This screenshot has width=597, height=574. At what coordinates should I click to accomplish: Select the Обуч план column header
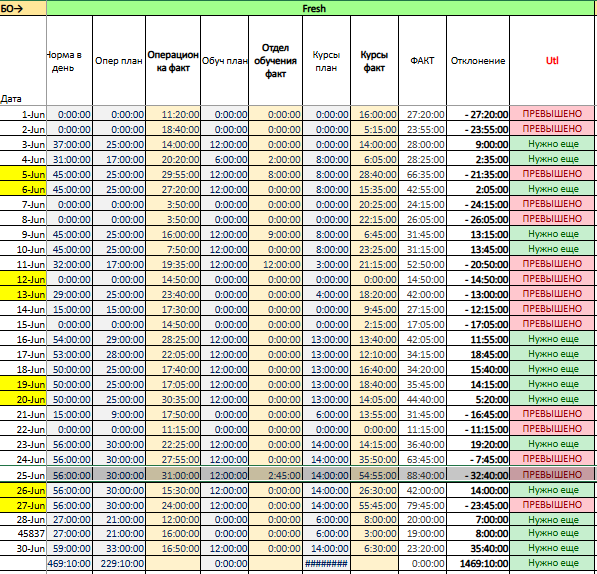(225, 61)
